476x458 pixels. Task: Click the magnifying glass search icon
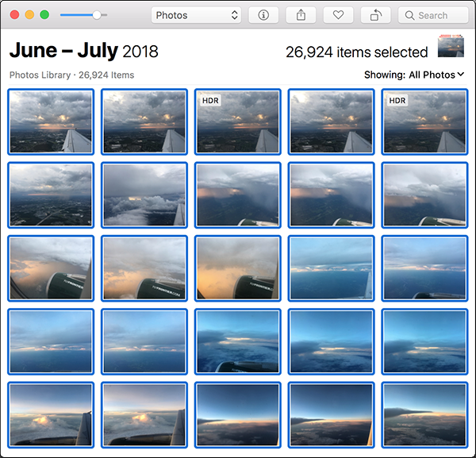(410, 15)
